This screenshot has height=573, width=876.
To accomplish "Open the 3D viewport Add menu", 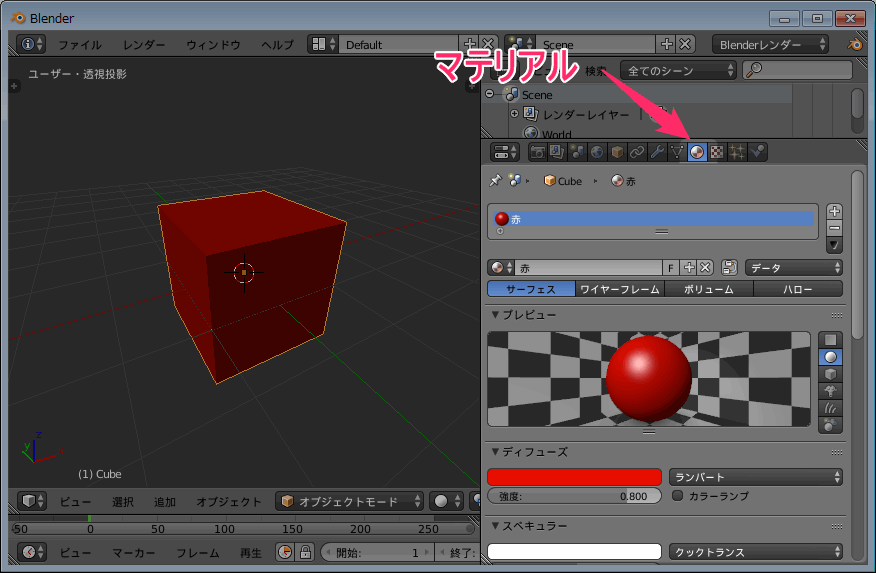I will pos(164,502).
